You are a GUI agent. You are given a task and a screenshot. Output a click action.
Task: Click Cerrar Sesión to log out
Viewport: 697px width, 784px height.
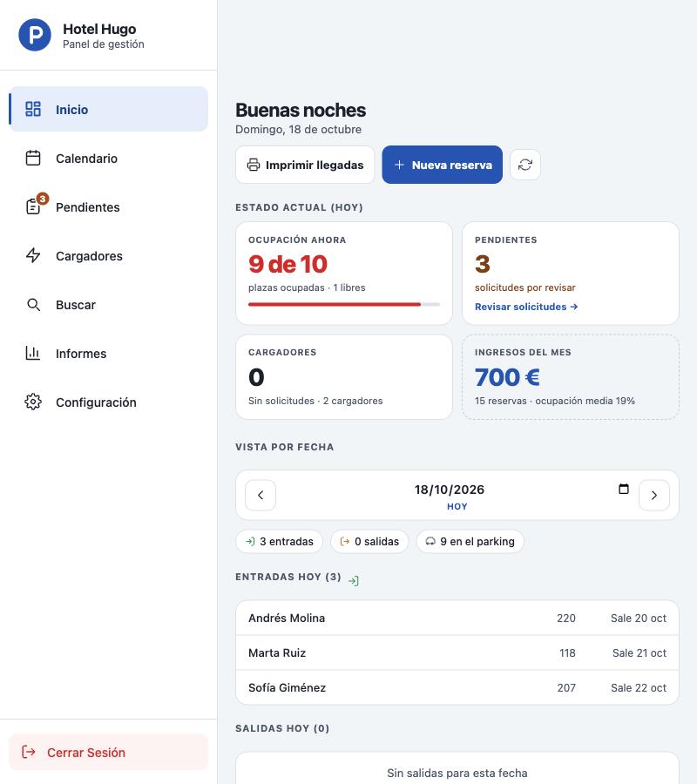[x=109, y=752]
